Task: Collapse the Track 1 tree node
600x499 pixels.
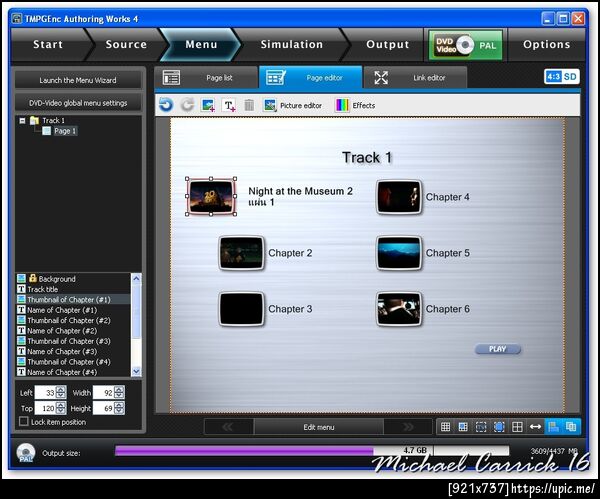Action: (x=22, y=121)
